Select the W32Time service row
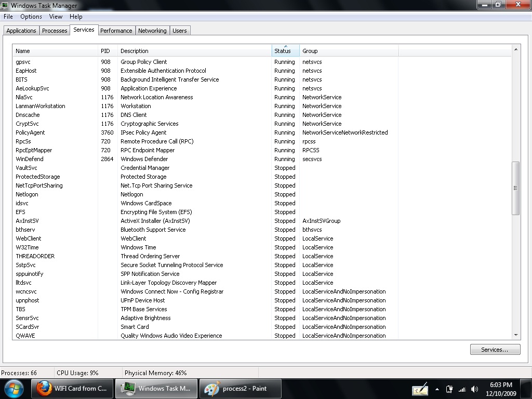Viewport: 532px width, 399px height. tap(262, 247)
